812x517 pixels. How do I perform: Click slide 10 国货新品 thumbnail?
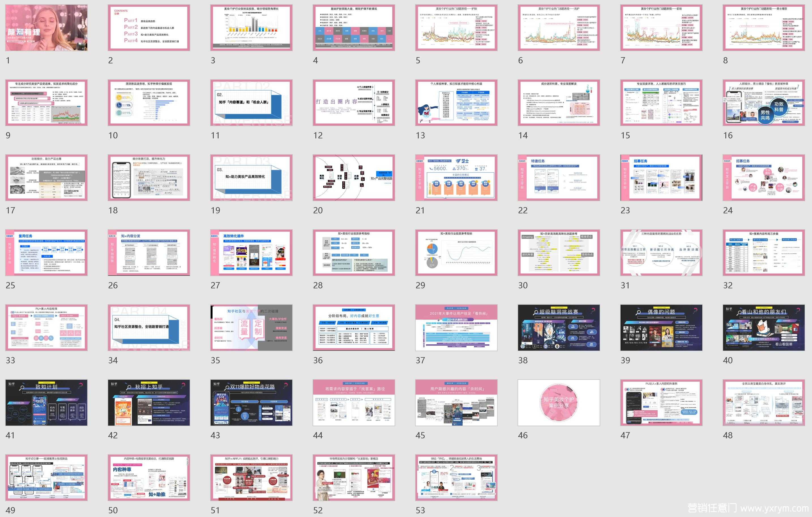pos(149,103)
